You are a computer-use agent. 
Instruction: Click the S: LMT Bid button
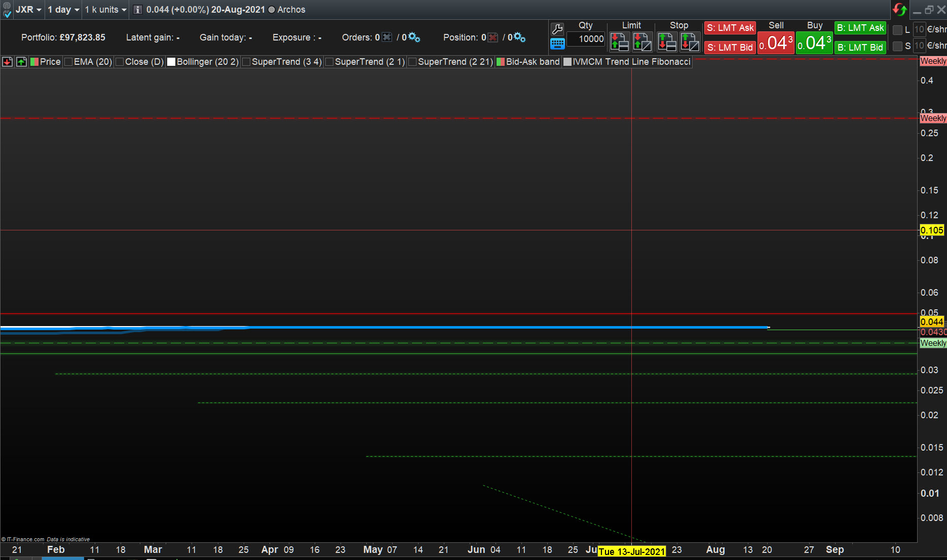730,48
